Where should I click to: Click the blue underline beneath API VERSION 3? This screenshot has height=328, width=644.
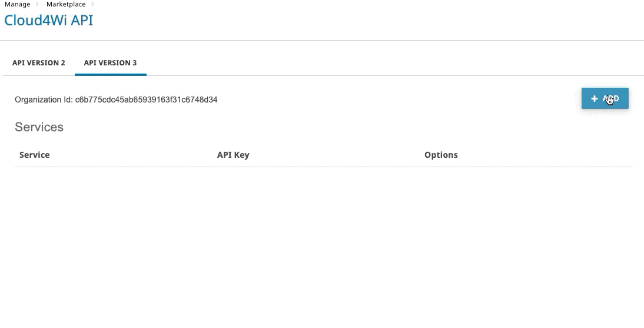(111, 75)
